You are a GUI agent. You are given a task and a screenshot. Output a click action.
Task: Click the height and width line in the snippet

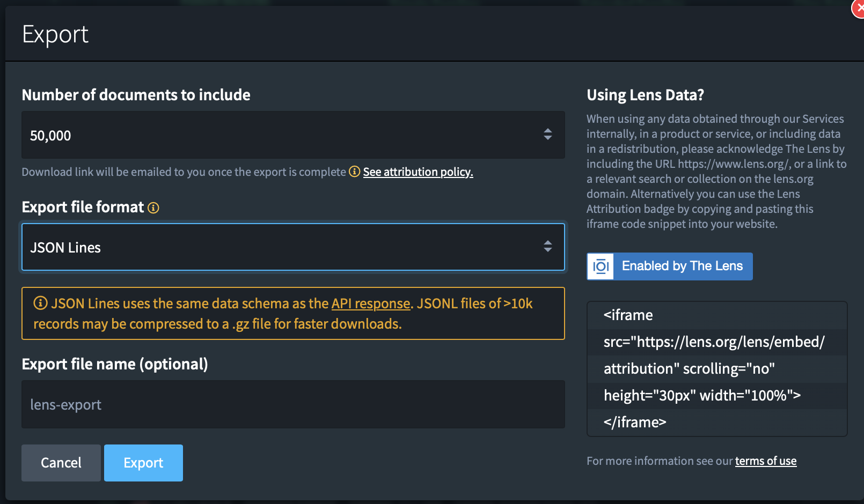click(702, 396)
